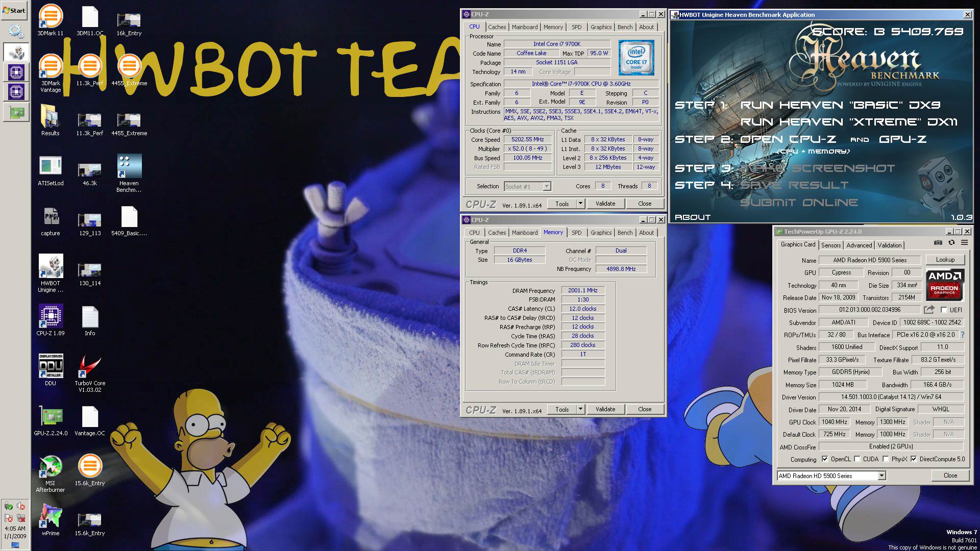Click the DRAM Frequency value 2001.1 MHz

pyautogui.click(x=583, y=290)
